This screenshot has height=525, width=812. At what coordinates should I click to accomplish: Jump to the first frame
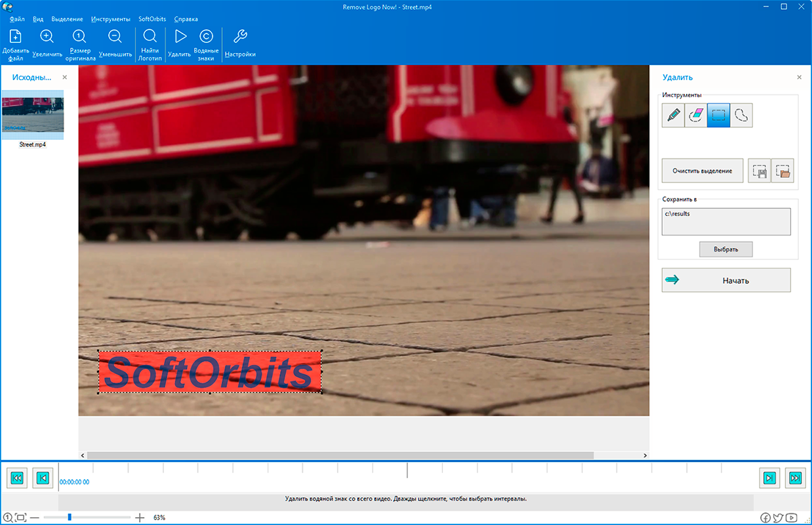[x=18, y=478]
